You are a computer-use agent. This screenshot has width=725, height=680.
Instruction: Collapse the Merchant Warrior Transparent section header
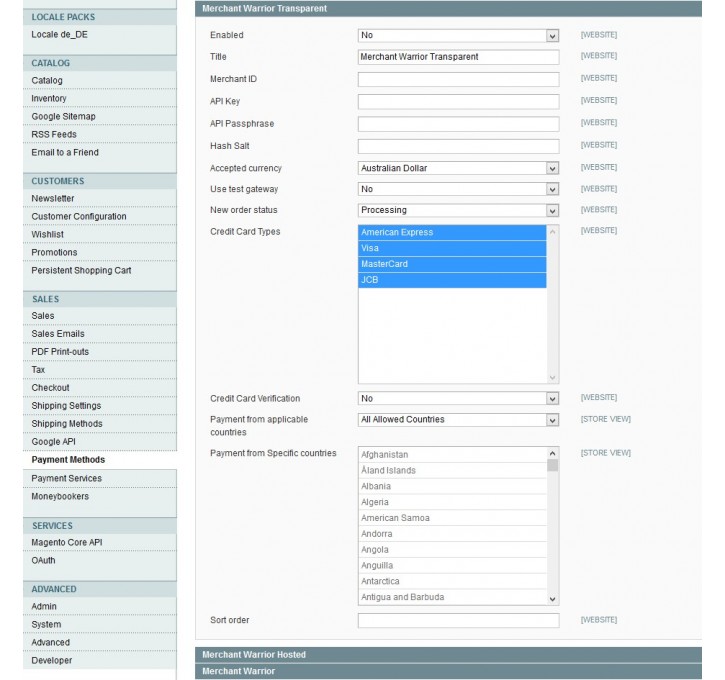pos(448,8)
